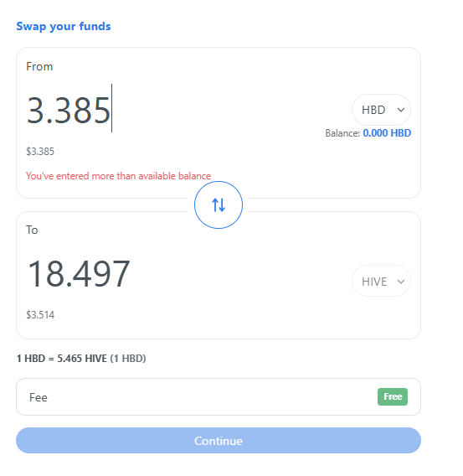Click the From label
Viewport: 463px width, 476px height.
(x=39, y=66)
